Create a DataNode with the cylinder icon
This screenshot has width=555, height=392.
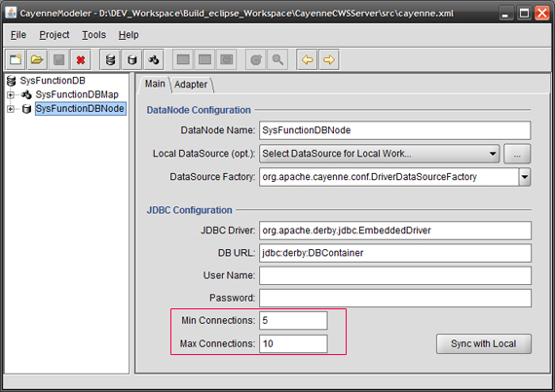coord(132,59)
